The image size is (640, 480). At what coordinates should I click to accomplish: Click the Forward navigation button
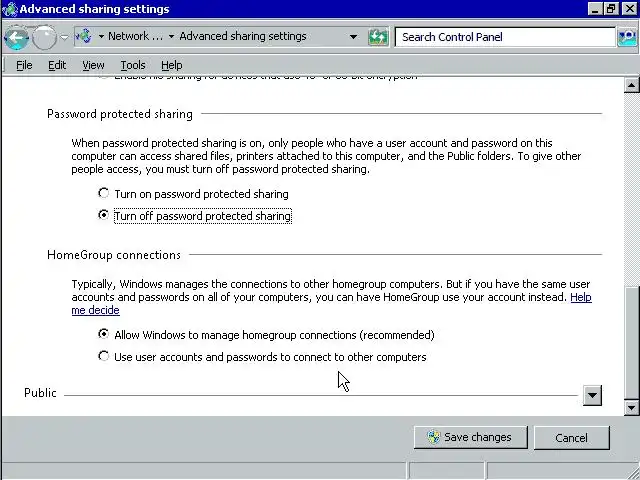pyautogui.click(x=44, y=38)
